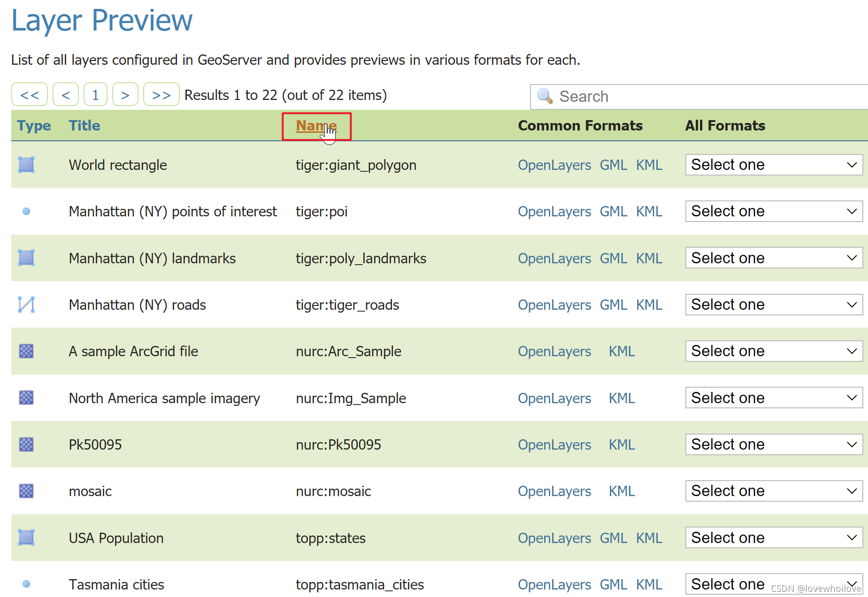
Task: Open OpenLayers preview for topp:tasmania_cities
Action: point(554,584)
